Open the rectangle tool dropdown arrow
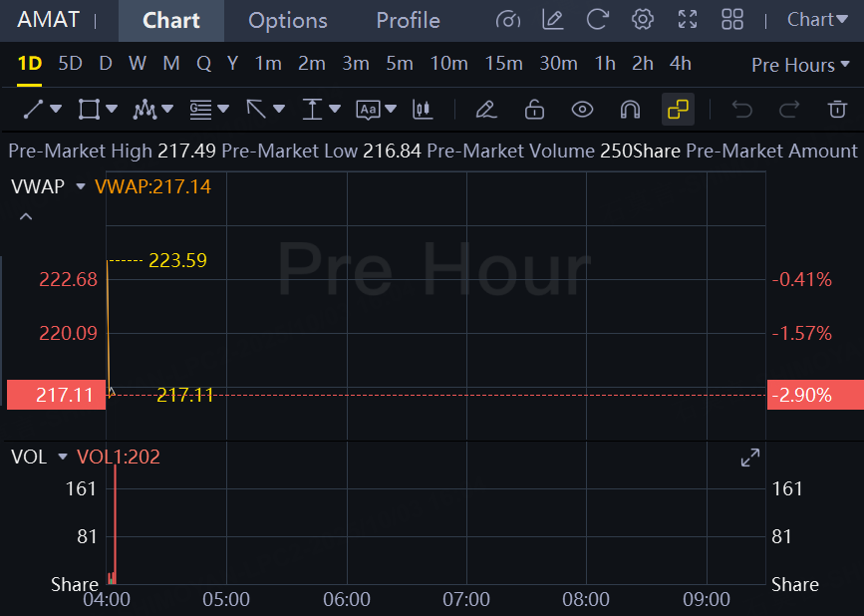 [112, 109]
